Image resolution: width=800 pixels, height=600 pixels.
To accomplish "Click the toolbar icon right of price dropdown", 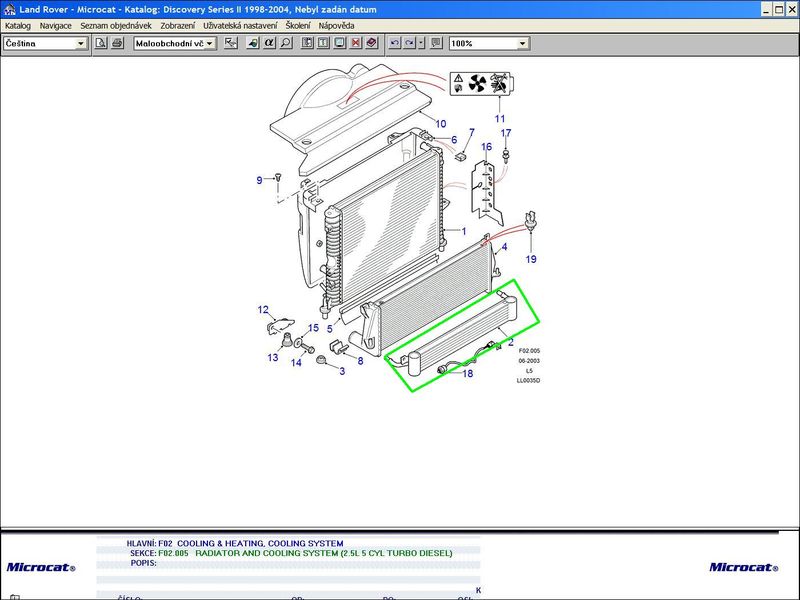I will point(231,44).
